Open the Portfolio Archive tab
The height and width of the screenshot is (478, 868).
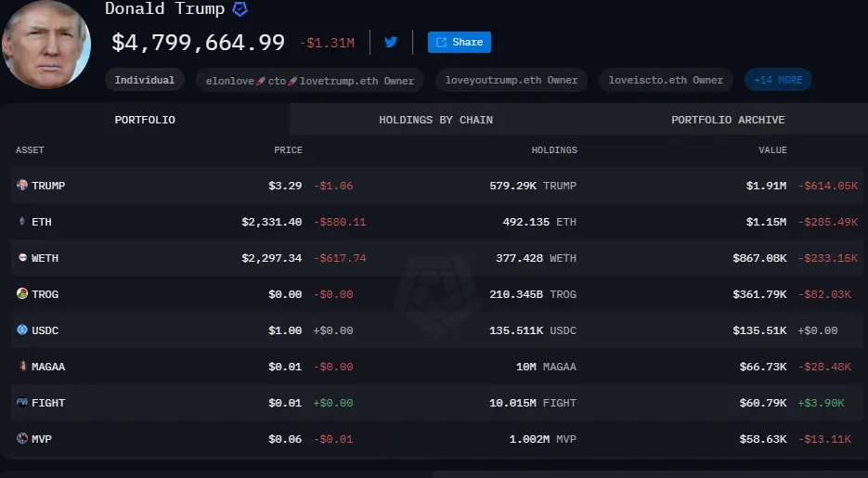[x=728, y=120]
